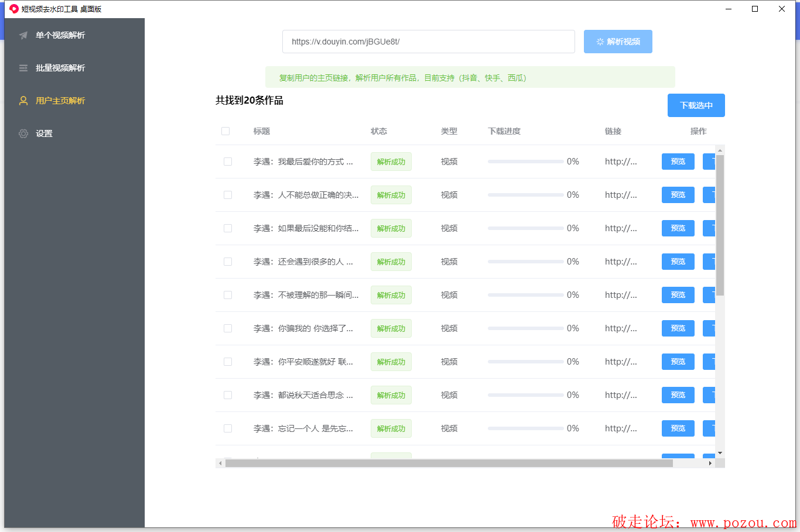
Task: Select the 用户主页解析 menu item
Action: [x=74, y=101]
